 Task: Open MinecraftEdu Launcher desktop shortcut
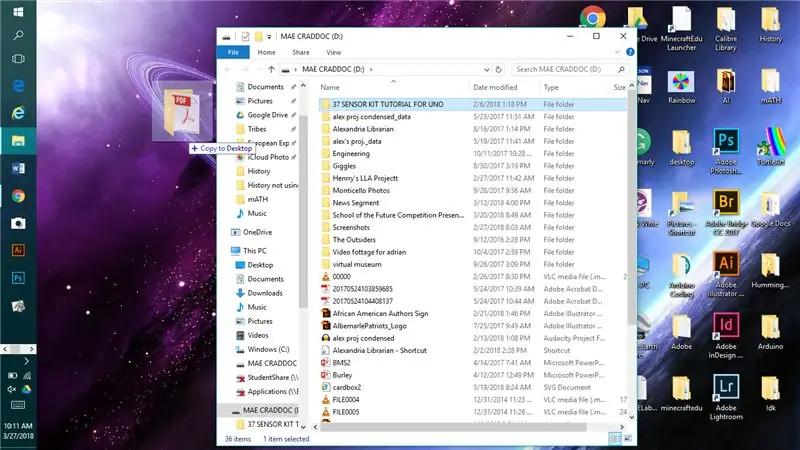click(x=681, y=29)
